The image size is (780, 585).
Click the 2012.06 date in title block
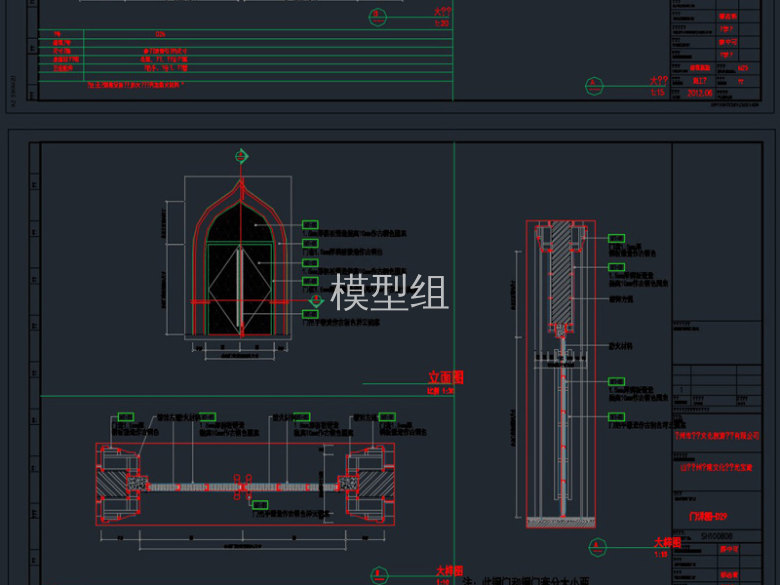pyautogui.click(x=699, y=93)
